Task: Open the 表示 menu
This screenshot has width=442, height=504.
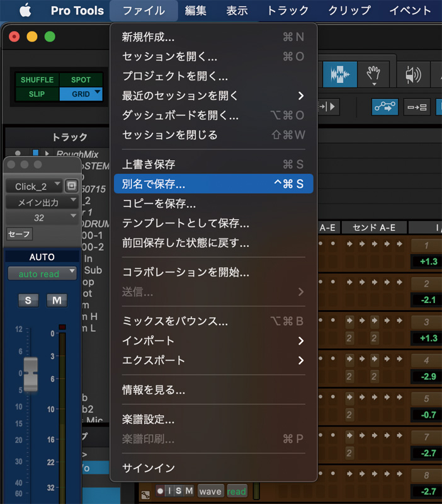Action: point(237,11)
